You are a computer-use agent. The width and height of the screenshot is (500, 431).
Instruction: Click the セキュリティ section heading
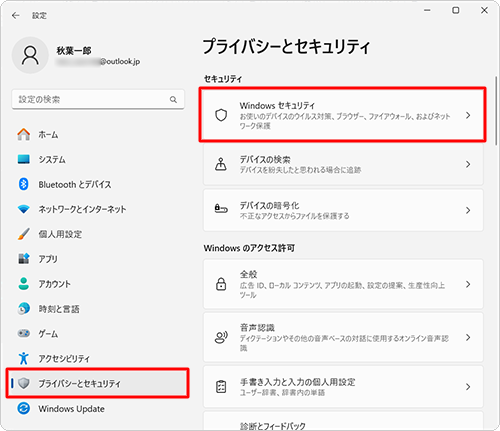pyautogui.click(x=223, y=79)
